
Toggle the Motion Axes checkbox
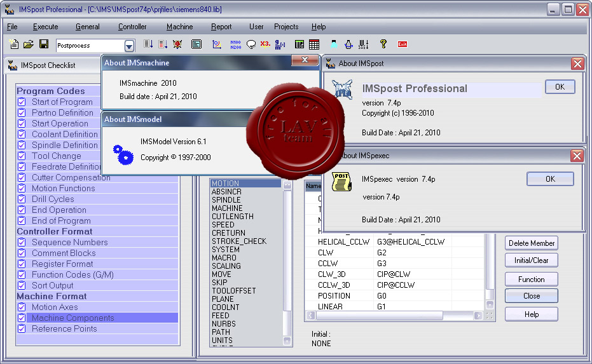(x=22, y=307)
